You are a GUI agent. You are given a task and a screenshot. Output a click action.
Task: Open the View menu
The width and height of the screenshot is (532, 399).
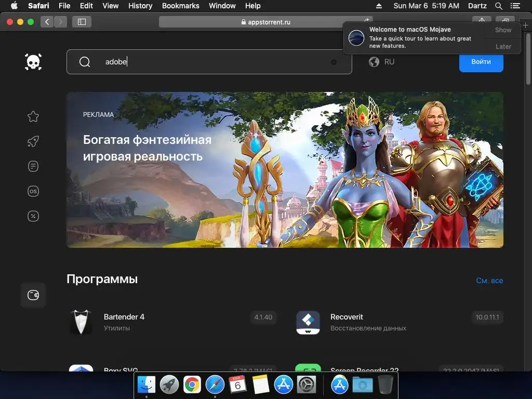[x=111, y=6]
